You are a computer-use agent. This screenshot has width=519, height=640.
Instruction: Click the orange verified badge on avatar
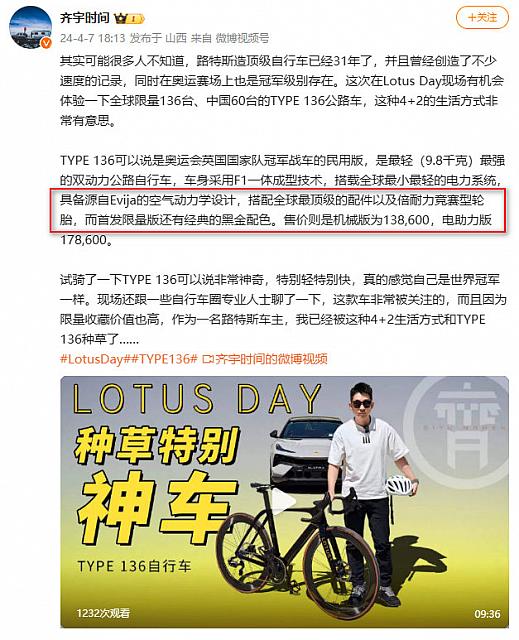(x=47, y=43)
